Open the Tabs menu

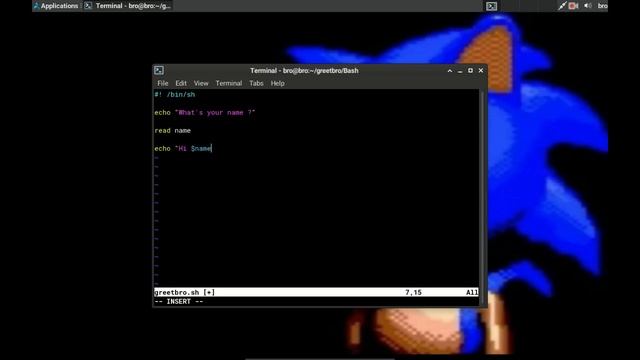pyautogui.click(x=256, y=83)
